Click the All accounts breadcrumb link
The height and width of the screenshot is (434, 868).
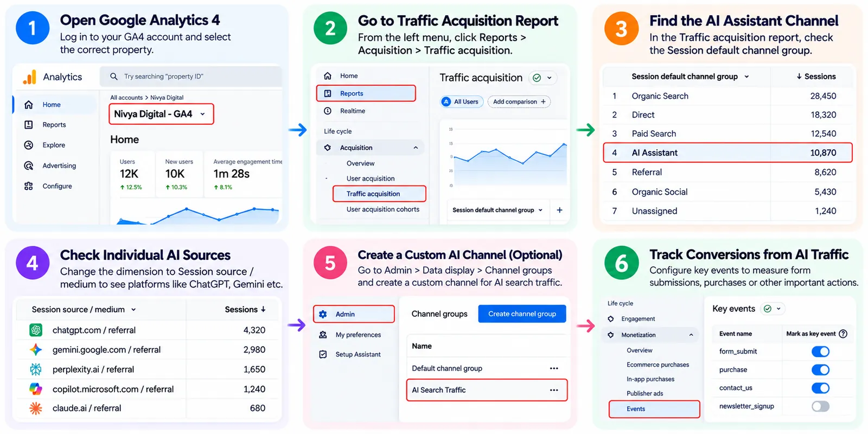(x=126, y=98)
